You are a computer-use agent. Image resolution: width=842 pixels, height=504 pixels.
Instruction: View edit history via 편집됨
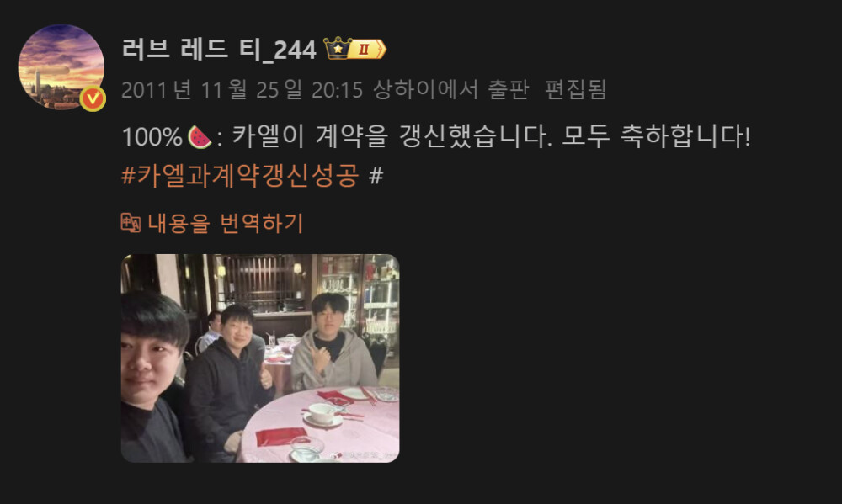coord(575,89)
